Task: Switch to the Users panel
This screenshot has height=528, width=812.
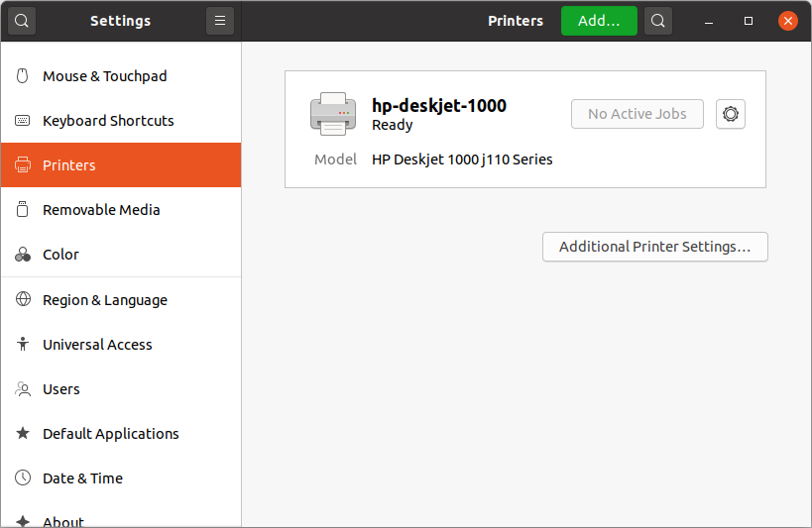Action: click(121, 388)
